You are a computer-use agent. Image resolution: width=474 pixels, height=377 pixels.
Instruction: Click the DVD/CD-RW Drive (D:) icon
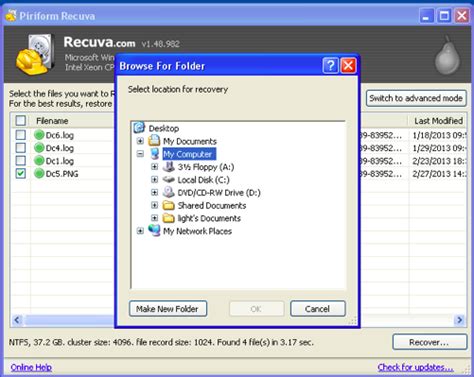tap(169, 192)
